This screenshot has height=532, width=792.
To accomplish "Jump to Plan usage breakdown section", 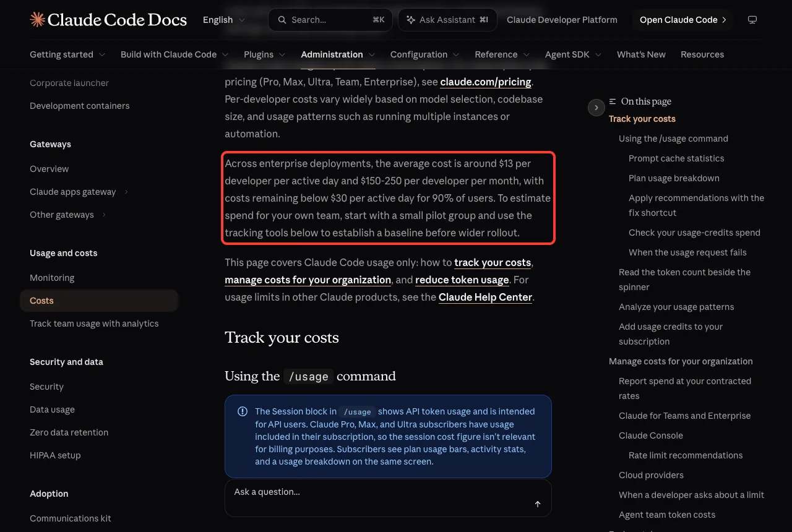I will 674,178.
